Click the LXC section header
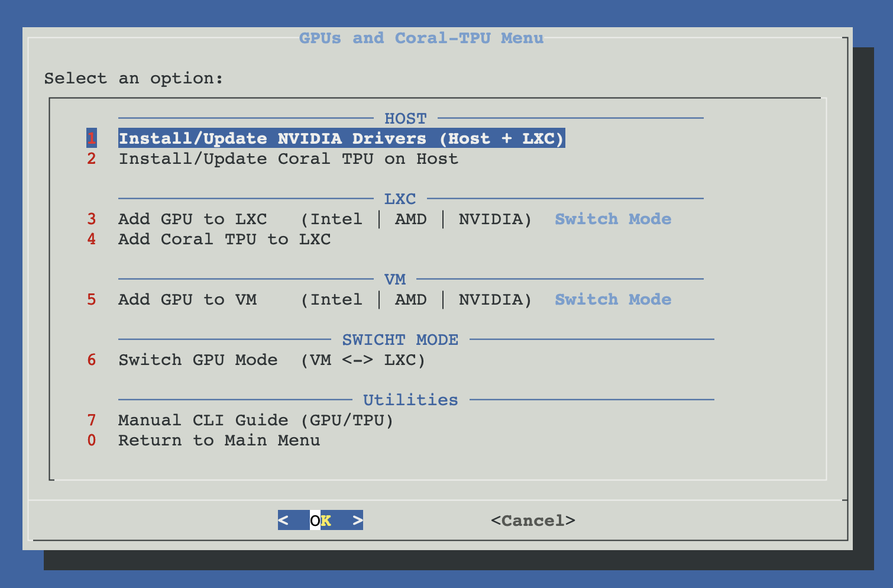The image size is (893, 588). coord(400,199)
